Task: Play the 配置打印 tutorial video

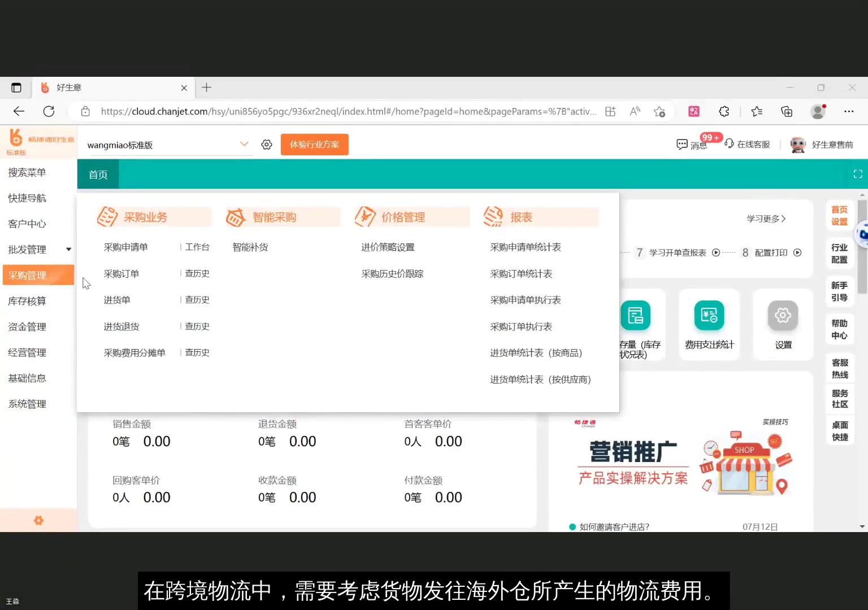Action: [797, 252]
